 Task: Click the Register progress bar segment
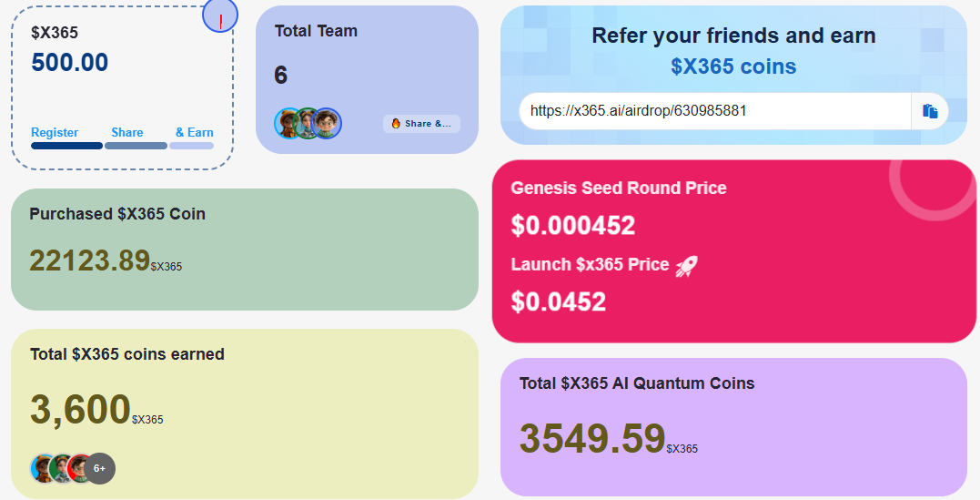click(66, 146)
